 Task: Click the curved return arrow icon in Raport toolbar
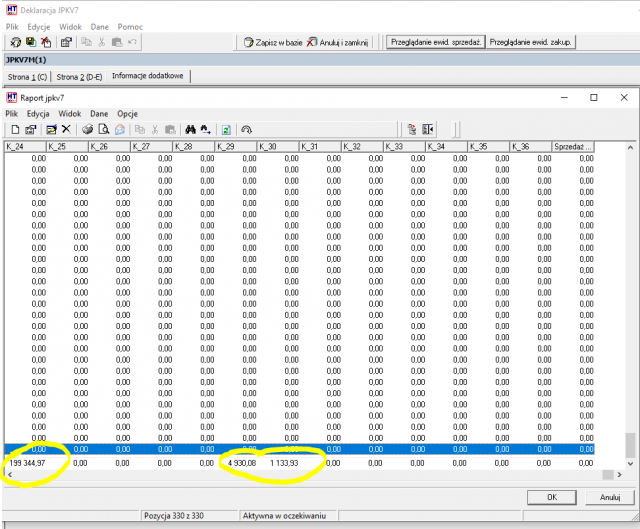click(246, 130)
